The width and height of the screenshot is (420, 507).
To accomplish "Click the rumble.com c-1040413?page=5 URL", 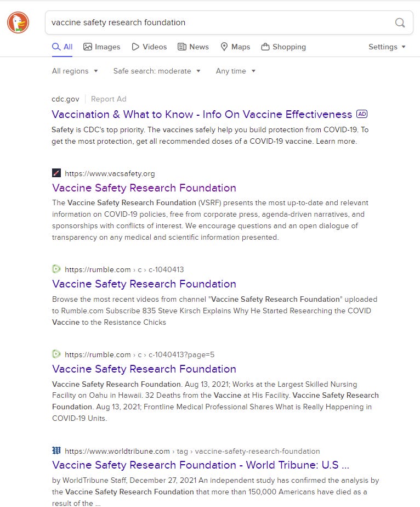I will point(140,354).
